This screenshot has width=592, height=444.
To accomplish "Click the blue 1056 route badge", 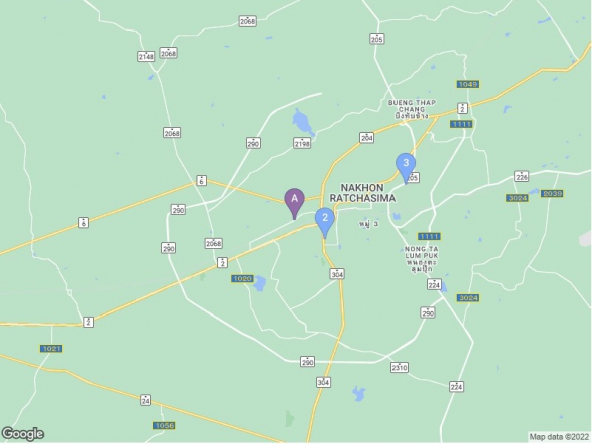I will (165, 426).
